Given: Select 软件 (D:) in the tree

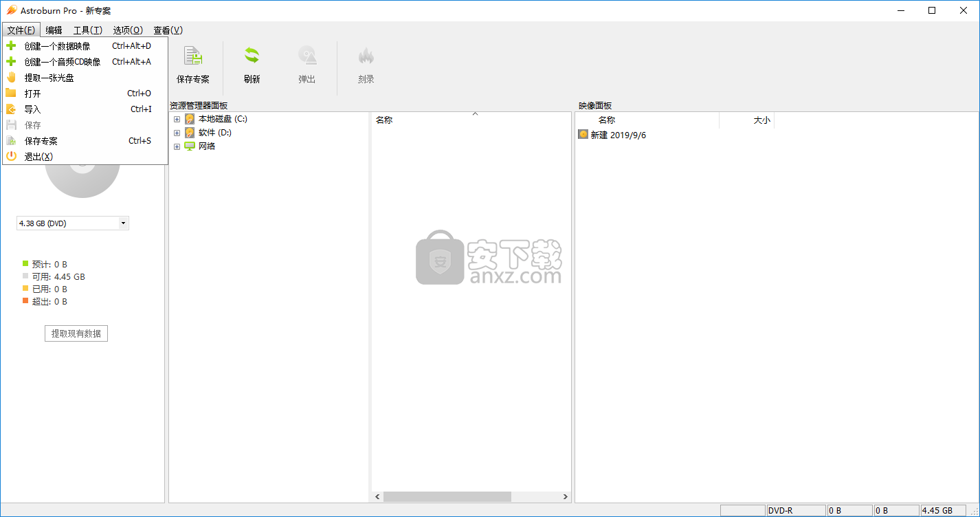Looking at the screenshot, I should 215,133.
